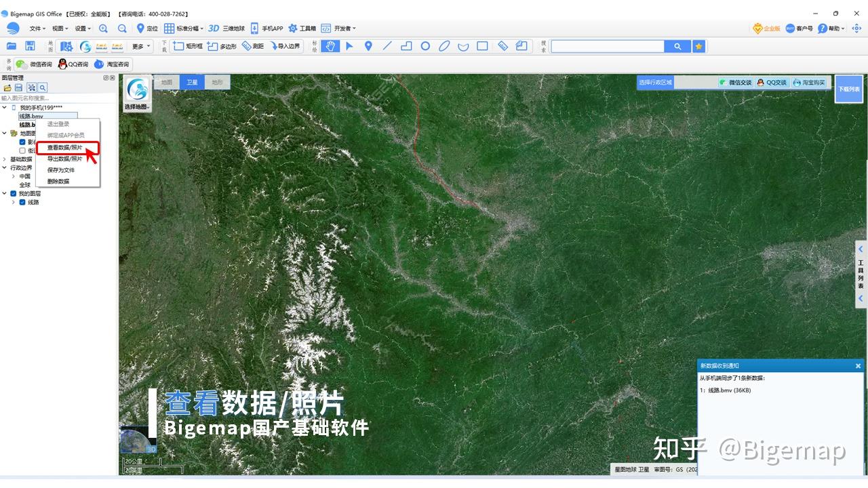
Task: Toggle the 我的图层 checkbox
Action: click(x=13, y=193)
